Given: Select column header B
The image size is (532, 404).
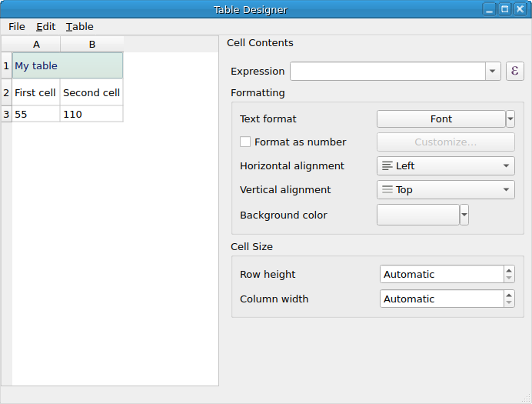Looking at the screenshot, I should (x=92, y=45).
